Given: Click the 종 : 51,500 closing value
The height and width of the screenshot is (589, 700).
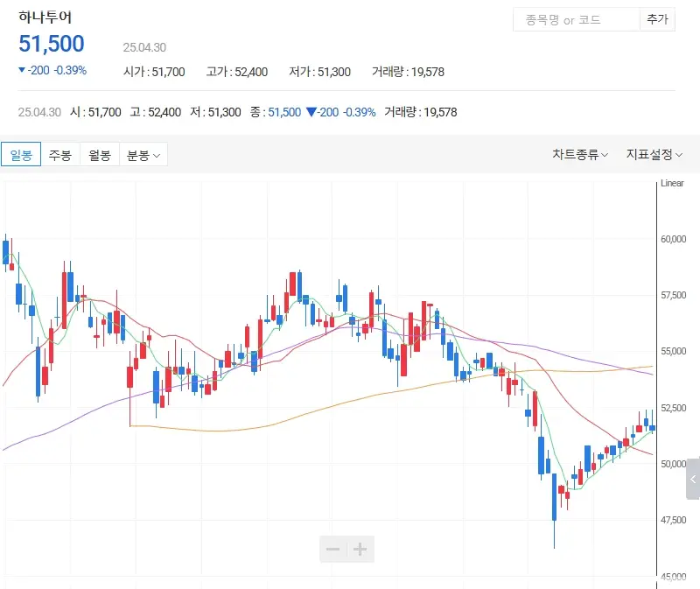Looking at the screenshot, I should pyautogui.click(x=276, y=112).
